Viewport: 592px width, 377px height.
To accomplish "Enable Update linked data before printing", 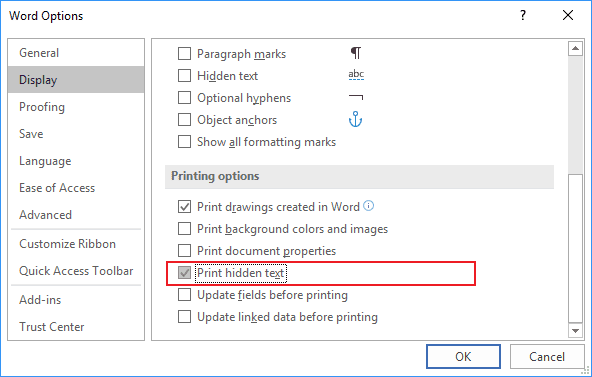I will (184, 317).
